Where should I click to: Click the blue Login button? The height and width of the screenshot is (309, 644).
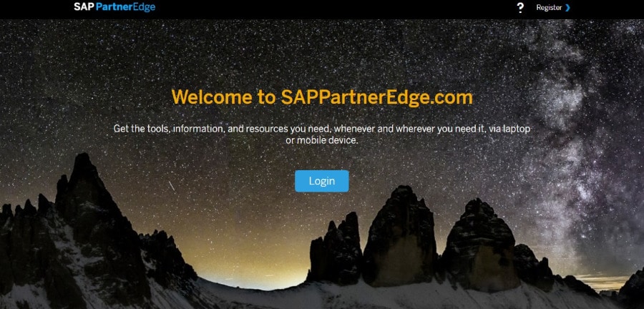click(x=321, y=181)
